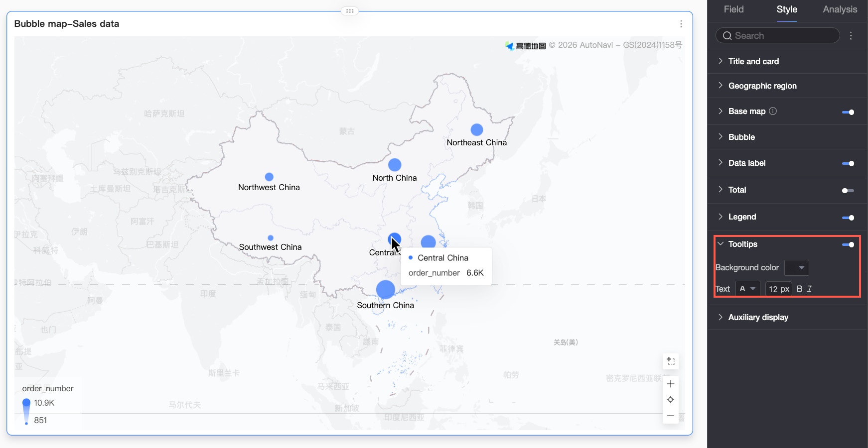Viewport: 868px width, 448px height.
Task: Click the info icon next to Base map
Action: (773, 111)
